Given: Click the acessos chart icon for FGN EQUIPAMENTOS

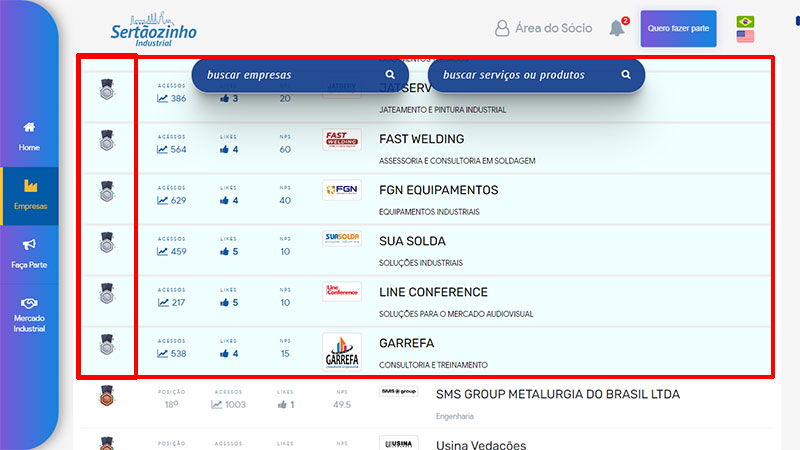Looking at the screenshot, I should coord(162,201).
